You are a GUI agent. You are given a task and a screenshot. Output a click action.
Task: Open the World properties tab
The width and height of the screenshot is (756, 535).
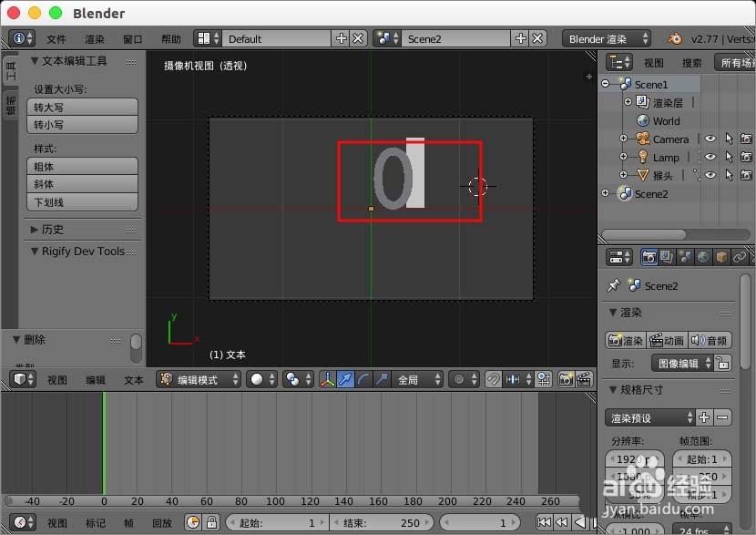pyautogui.click(x=702, y=256)
